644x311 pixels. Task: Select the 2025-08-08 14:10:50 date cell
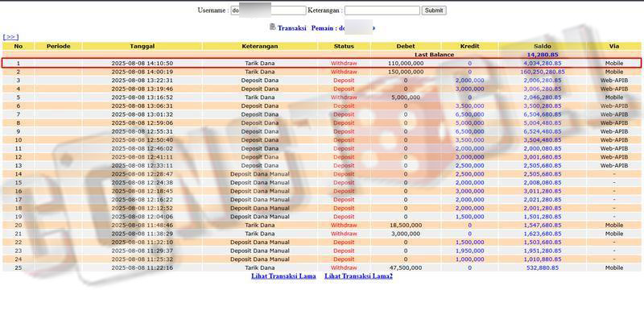tap(142, 64)
